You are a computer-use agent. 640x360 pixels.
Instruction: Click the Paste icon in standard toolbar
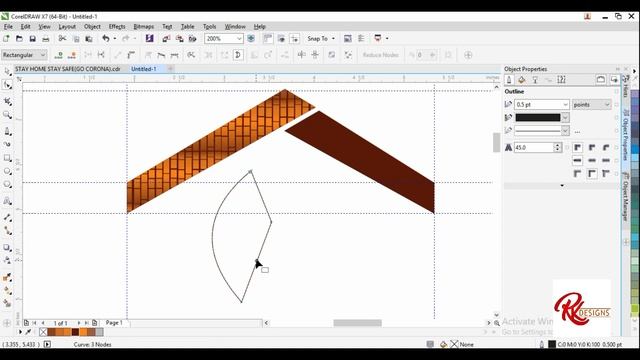pyautogui.click(x=89, y=38)
